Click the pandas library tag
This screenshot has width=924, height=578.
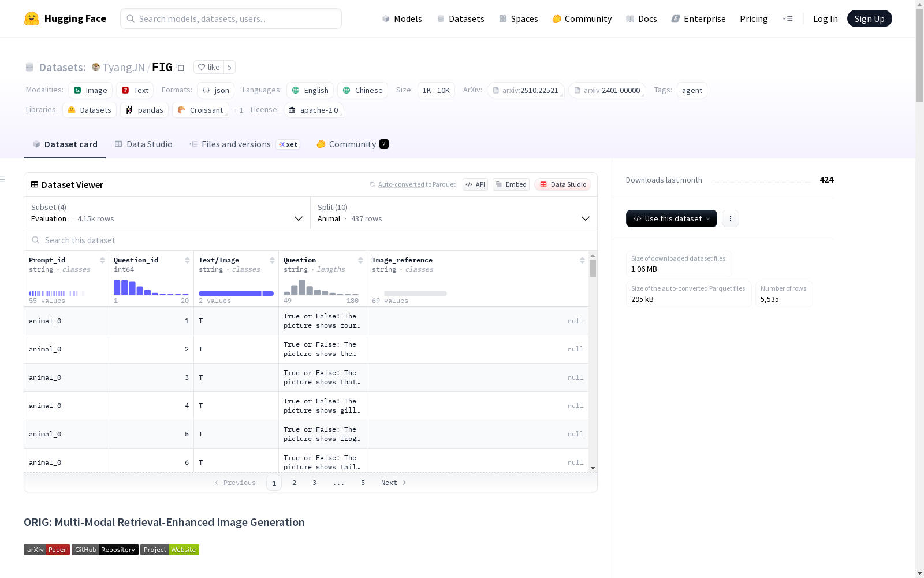click(x=144, y=110)
